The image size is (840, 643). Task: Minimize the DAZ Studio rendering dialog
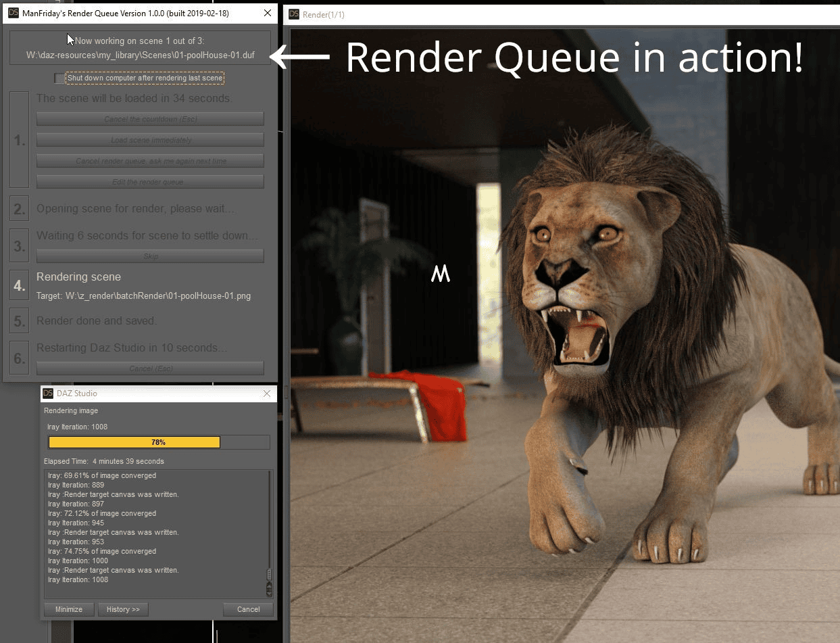pyautogui.click(x=68, y=609)
